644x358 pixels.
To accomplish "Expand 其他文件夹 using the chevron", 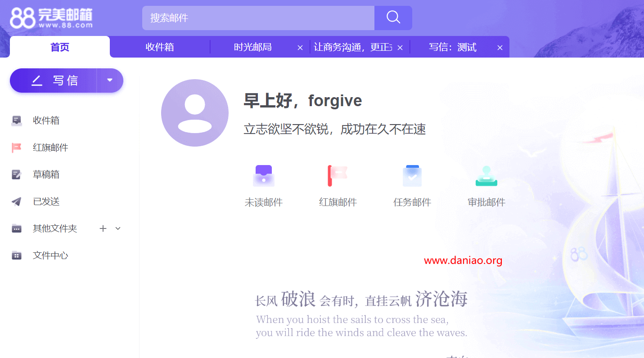I will [118, 228].
